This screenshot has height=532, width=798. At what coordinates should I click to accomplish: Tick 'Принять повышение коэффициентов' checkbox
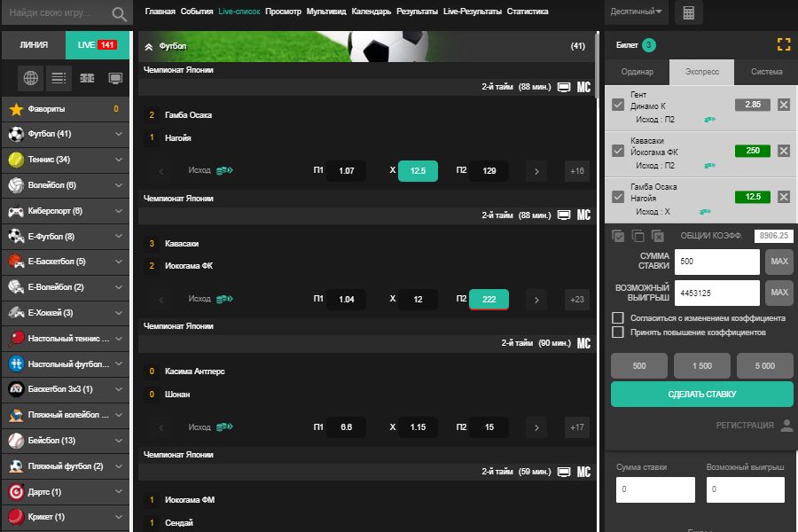point(618,332)
